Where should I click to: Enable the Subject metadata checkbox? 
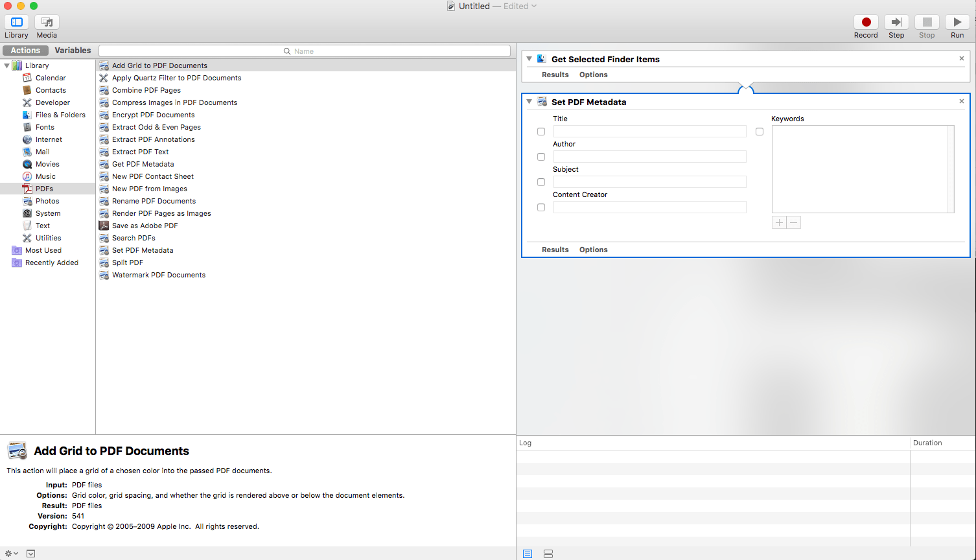(x=541, y=182)
